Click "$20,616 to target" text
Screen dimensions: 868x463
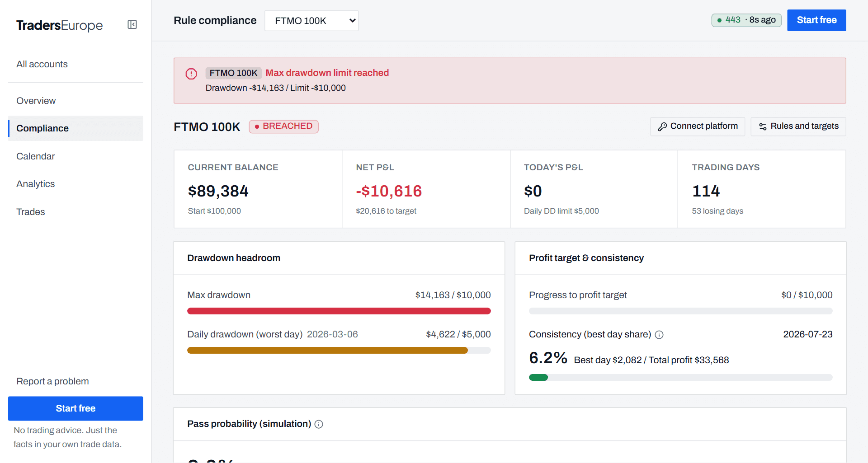coord(386,211)
